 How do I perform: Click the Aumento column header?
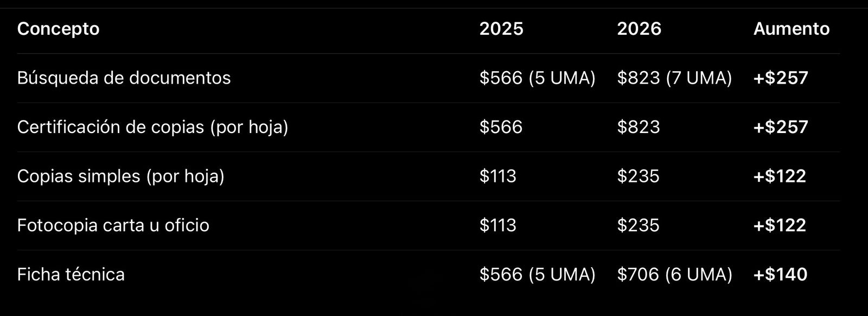(x=791, y=29)
